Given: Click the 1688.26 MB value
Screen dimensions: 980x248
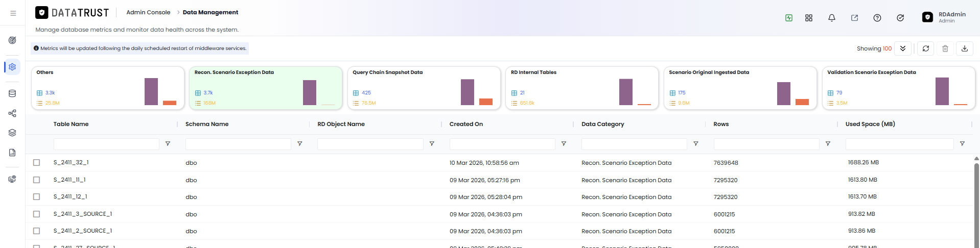Looking at the screenshot, I should (864, 162).
